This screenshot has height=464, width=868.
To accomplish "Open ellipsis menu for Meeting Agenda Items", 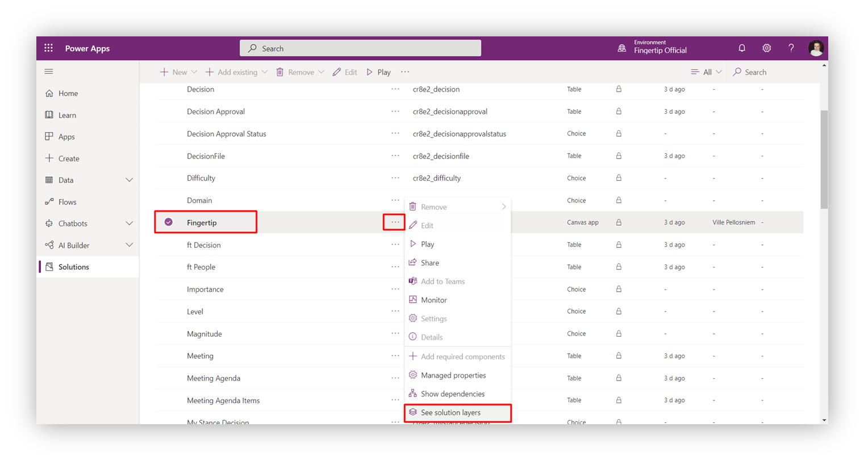I will coord(395,400).
